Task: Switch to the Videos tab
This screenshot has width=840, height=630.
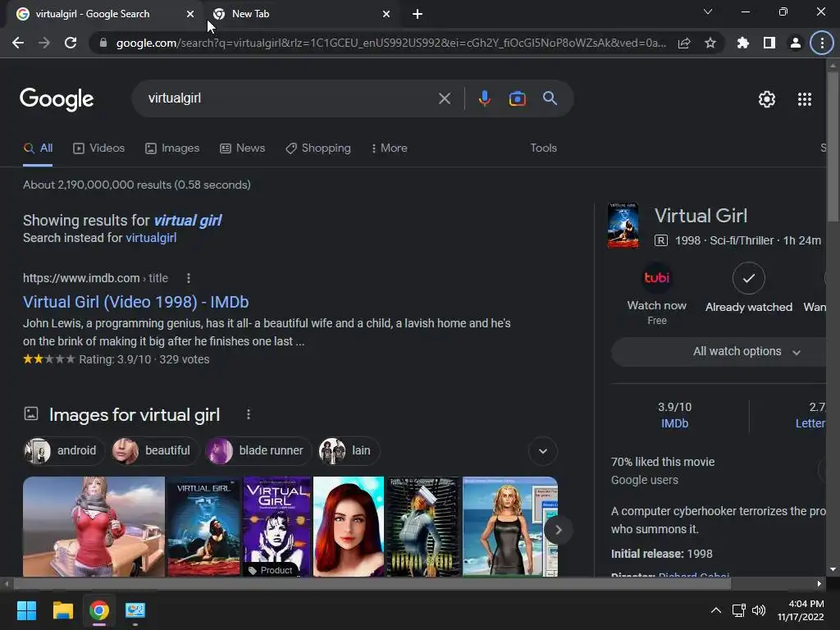Action: coord(98,148)
